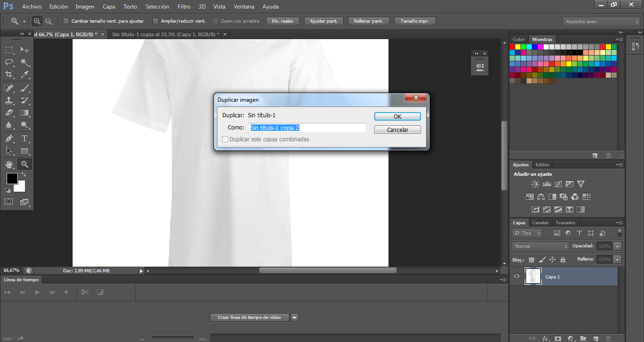Switch to the Canales tab
This screenshot has height=342, width=644.
coord(540,223)
